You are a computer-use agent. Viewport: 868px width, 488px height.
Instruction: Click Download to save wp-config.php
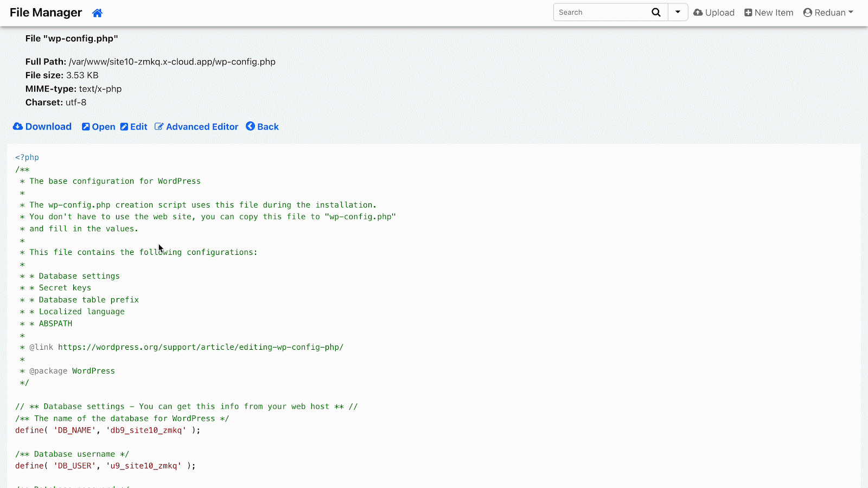pyautogui.click(x=48, y=126)
